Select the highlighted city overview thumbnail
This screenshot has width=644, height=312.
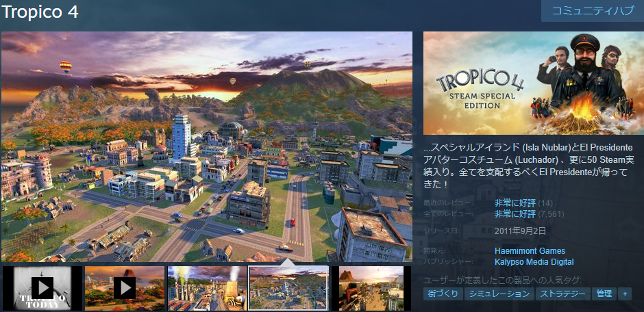point(288,288)
